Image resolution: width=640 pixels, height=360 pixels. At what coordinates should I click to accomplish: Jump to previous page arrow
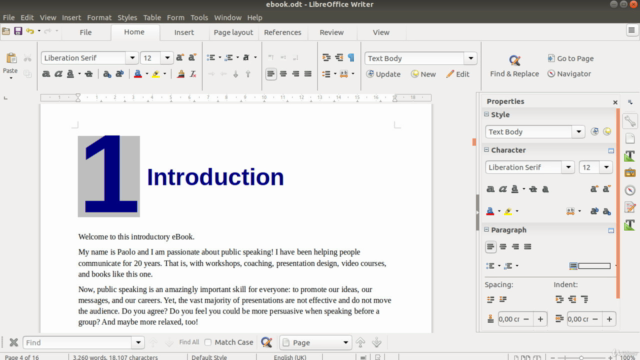360,342
